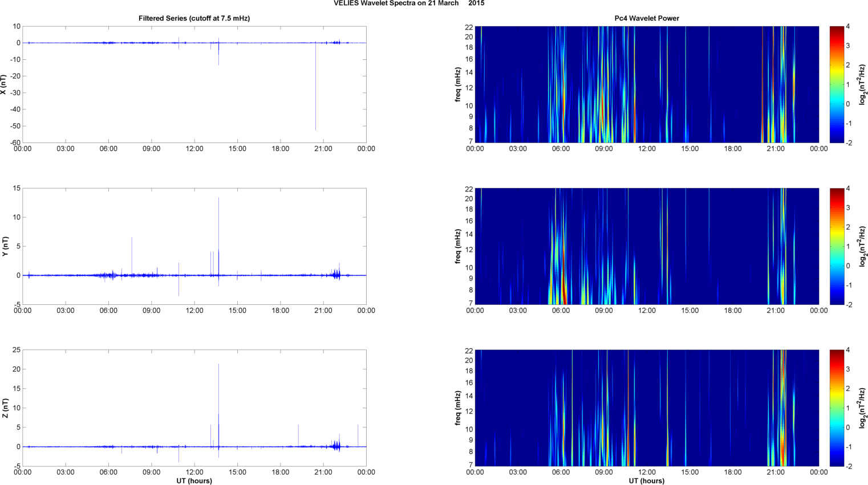Select the Z component wavelet power spectrogram
Viewport: 868px width, 485px height.
[646, 408]
